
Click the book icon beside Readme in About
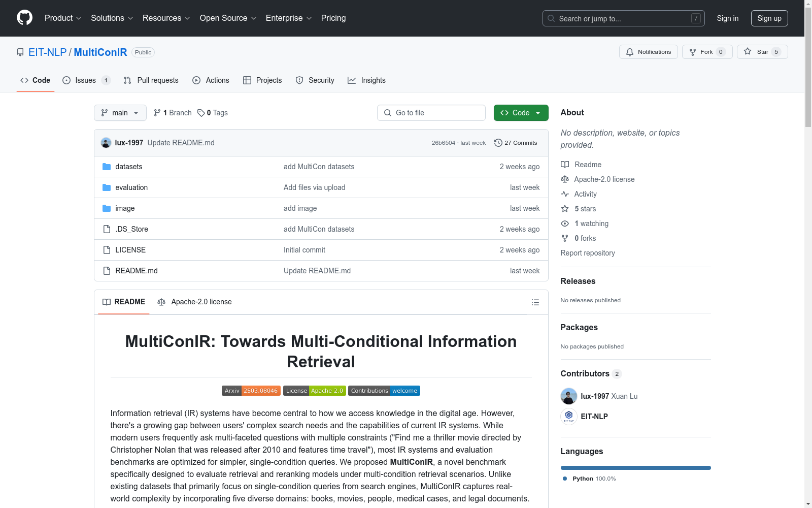tap(565, 165)
